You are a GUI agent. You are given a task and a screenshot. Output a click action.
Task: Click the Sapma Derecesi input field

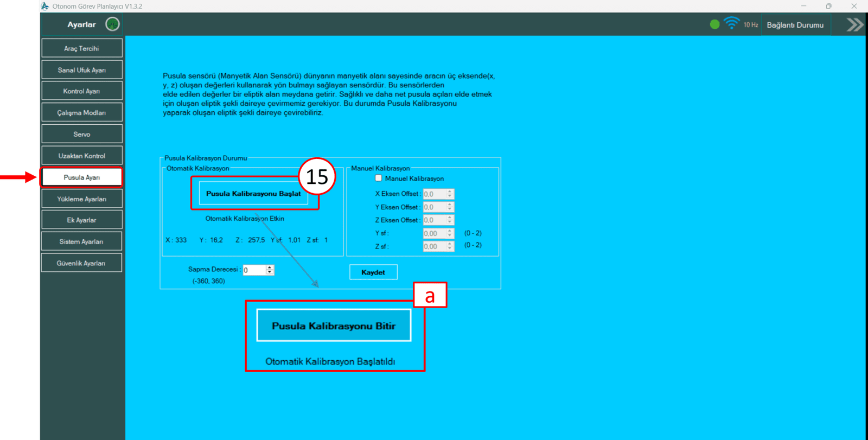[254, 270]
